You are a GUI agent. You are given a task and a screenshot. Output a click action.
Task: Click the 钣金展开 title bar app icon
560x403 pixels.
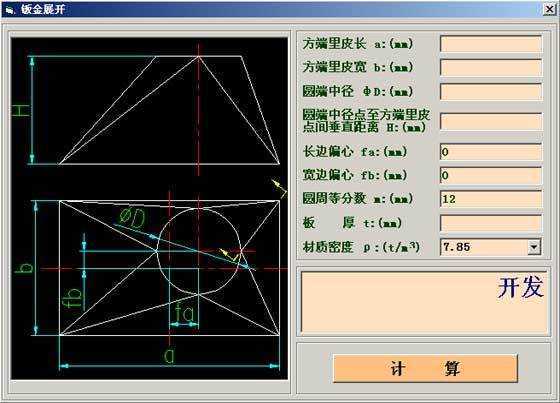pos(9,10)
